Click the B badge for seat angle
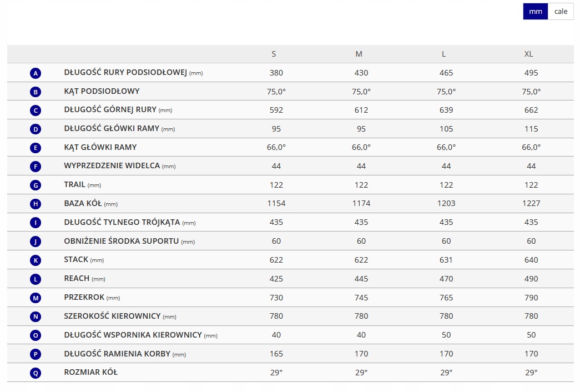This screenshot has width=580, height=392. pyautogui.click(x=36, y=92)
